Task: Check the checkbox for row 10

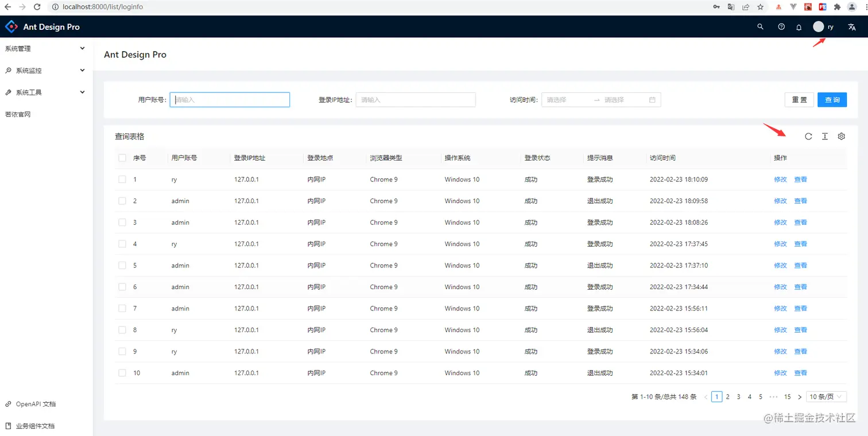Action: click(x=122, y=373)
